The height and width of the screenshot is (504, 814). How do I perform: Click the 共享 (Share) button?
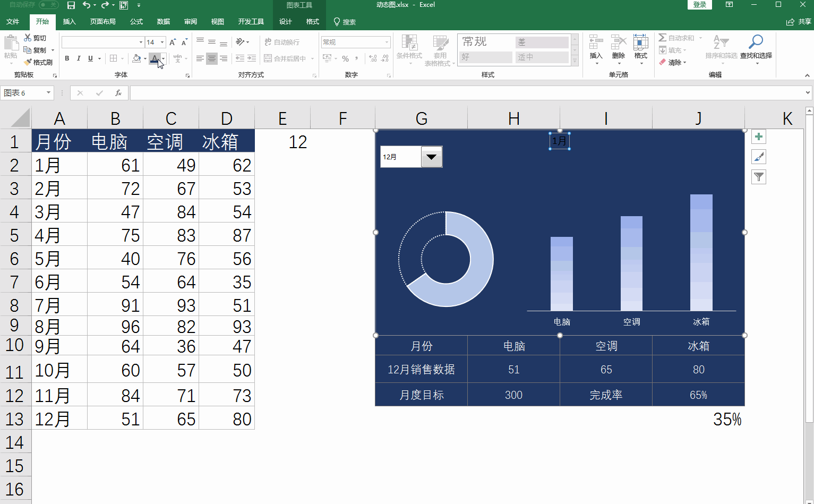[799, 22]
